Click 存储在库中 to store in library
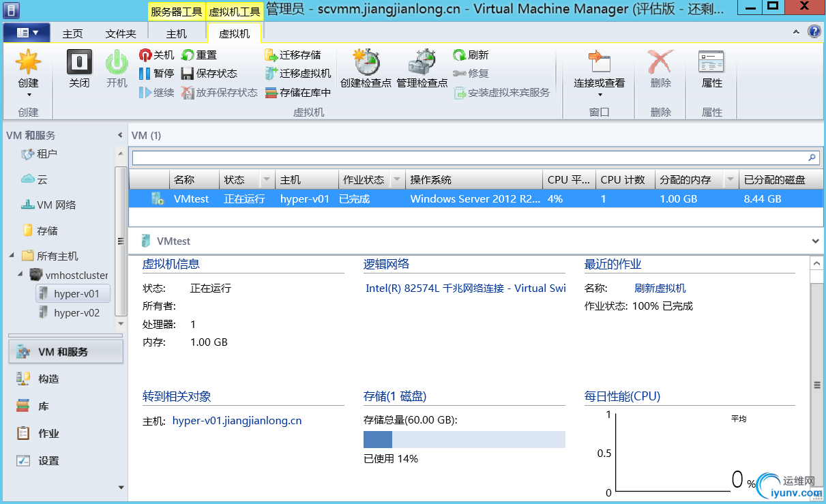Screen dimensions: 826x504 pos(298,92)
